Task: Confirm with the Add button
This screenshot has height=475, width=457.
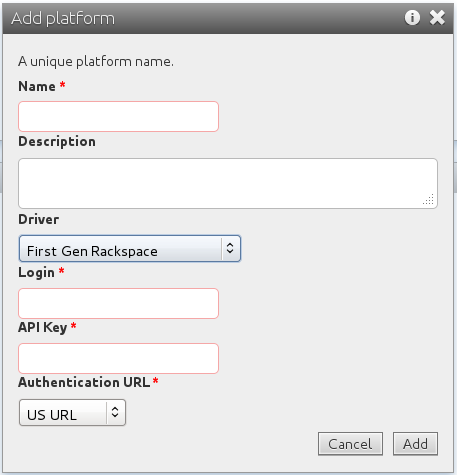Action: pyautogui.click(x=415, y=444)
